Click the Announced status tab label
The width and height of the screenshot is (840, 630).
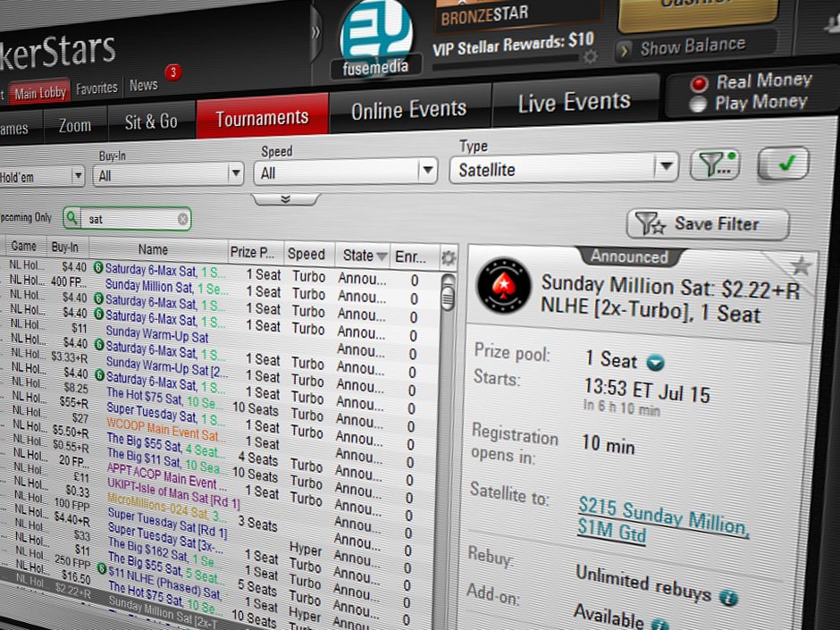coord(629,256)
